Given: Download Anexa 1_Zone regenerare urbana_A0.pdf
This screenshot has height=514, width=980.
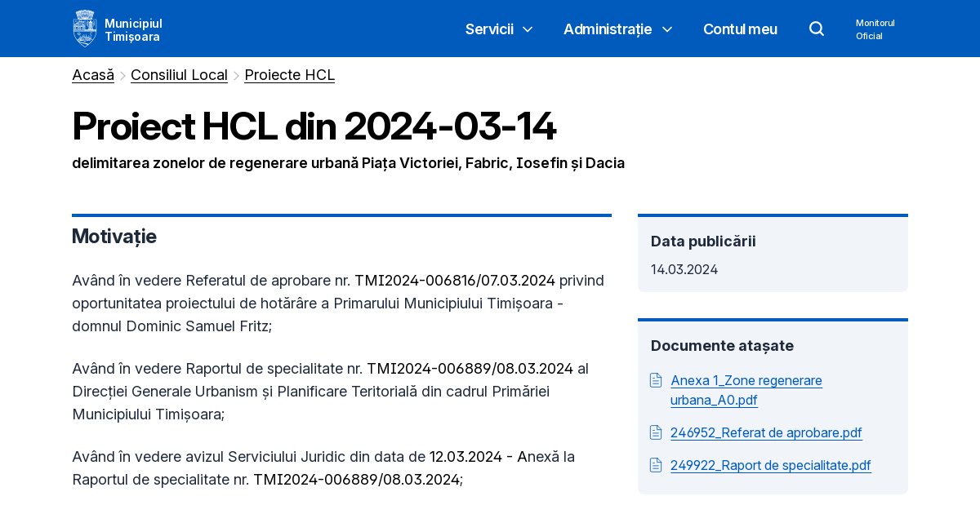Looking at the screenshot, I should coord(746,390).
